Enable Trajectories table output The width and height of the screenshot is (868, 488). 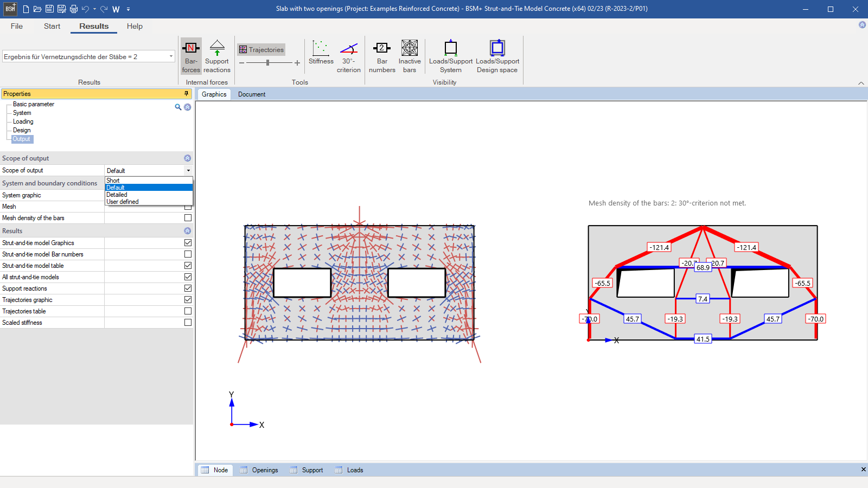click(188, 311)
